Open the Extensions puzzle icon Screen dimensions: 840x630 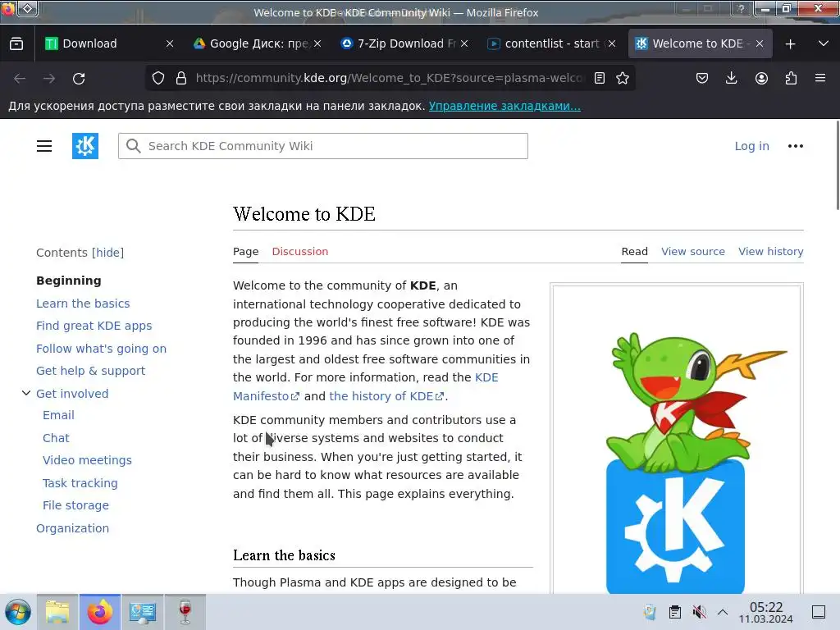point(791,78)
